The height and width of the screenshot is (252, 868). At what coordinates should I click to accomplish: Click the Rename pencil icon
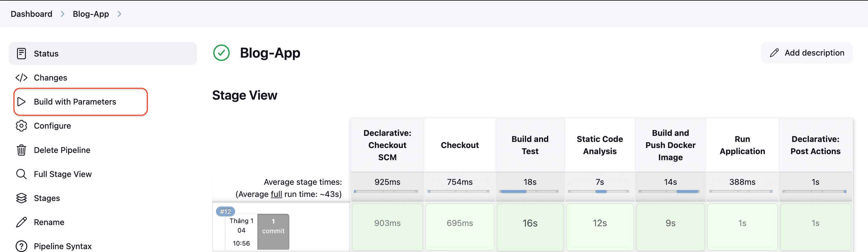coord(21,222)
